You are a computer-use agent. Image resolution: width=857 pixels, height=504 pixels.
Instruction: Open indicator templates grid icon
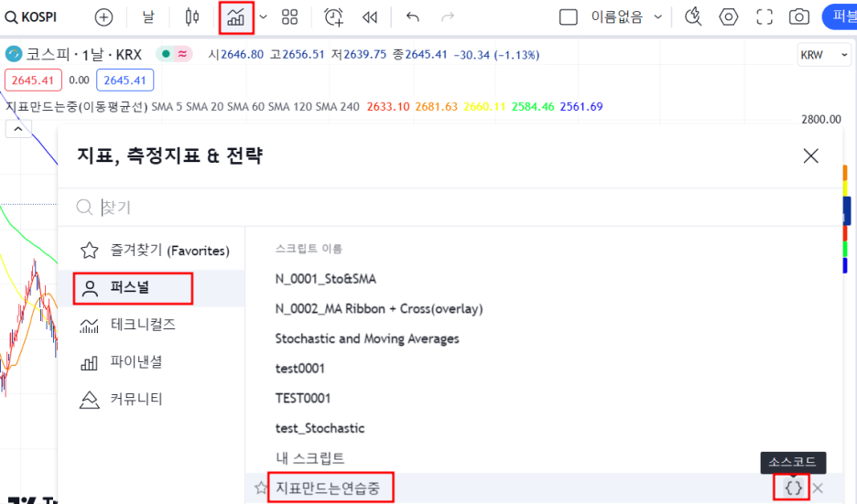tap(289, 17)
